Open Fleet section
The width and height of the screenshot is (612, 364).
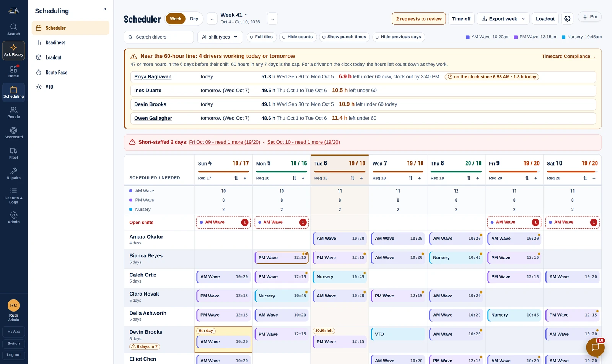(13, 153)
